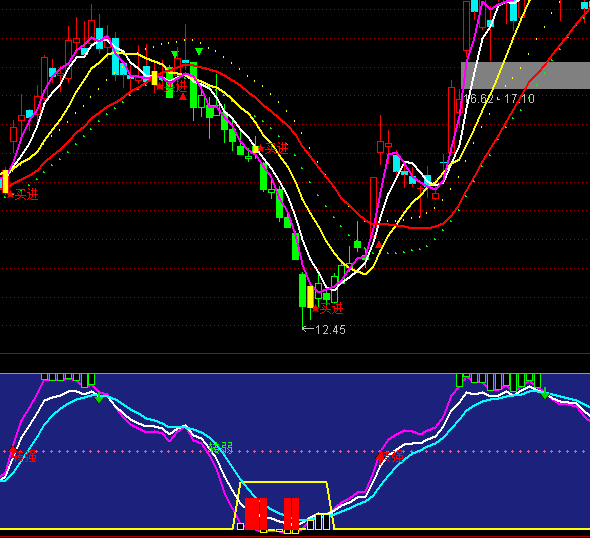Viewport: 590px width, 538px height.
Task: Select the left green down triangle above the candles
Action: pos(174,54)
